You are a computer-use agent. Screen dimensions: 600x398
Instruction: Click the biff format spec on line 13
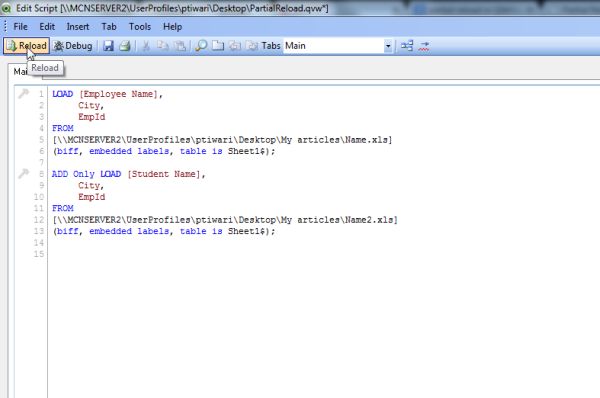(164, 231)
